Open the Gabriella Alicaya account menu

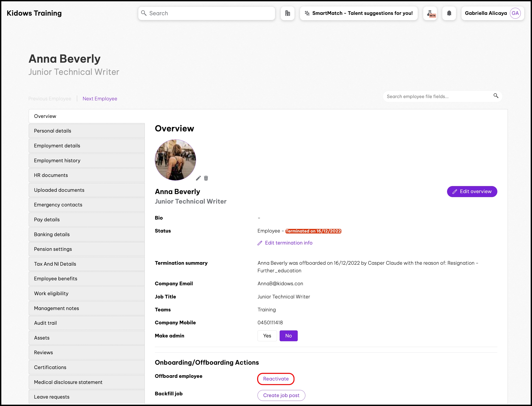click(x=486, y=13)
